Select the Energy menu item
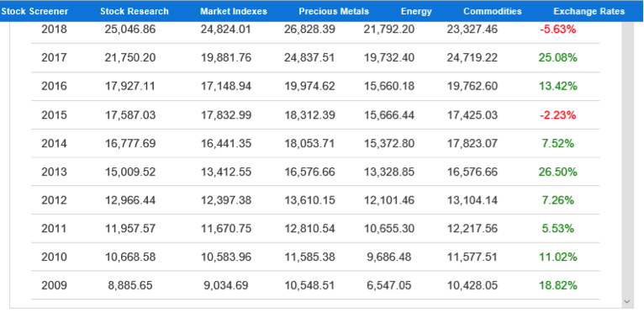The width and height of the screenshot is (644, 313). coord(416,11)
